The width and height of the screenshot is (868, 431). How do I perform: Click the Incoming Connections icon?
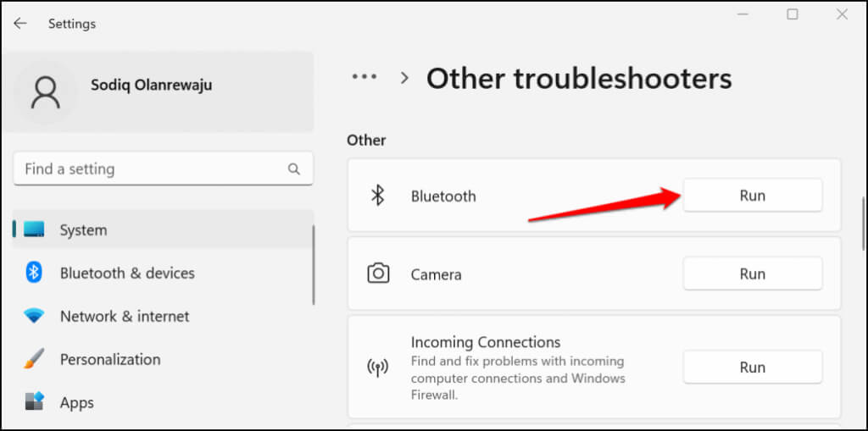click(378, 367)
